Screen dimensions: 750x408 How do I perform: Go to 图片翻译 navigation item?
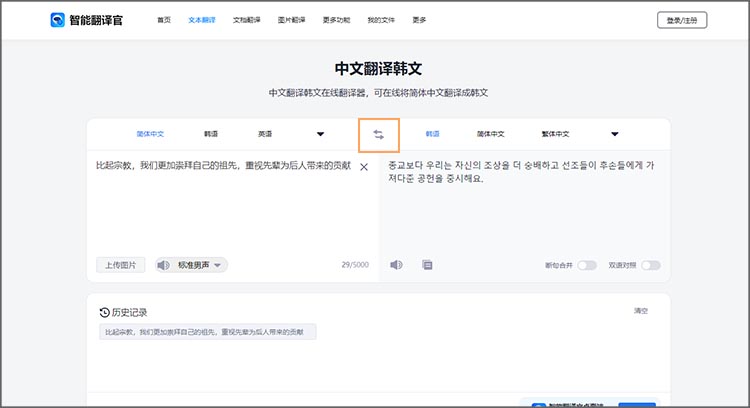coord(291,20)
